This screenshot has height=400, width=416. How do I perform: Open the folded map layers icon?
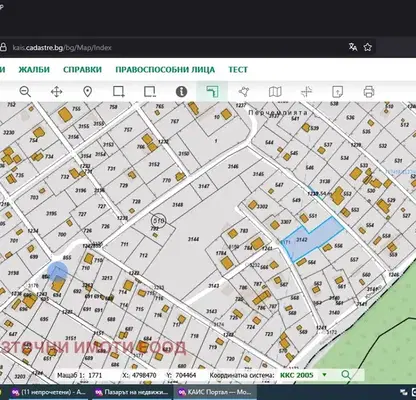(x=275, y=91)
